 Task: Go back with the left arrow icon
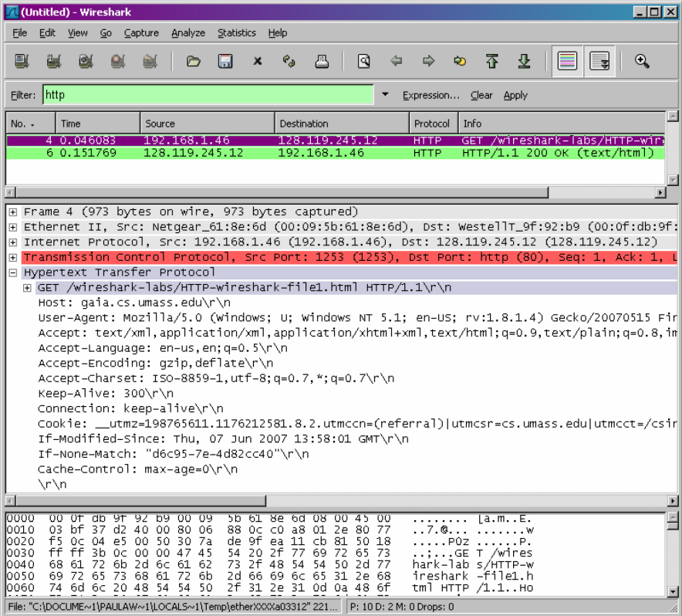tap(397, 61)
